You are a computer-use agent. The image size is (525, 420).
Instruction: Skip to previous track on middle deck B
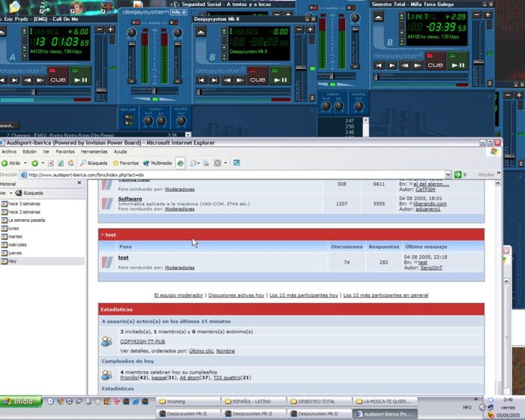click(201, 80)
